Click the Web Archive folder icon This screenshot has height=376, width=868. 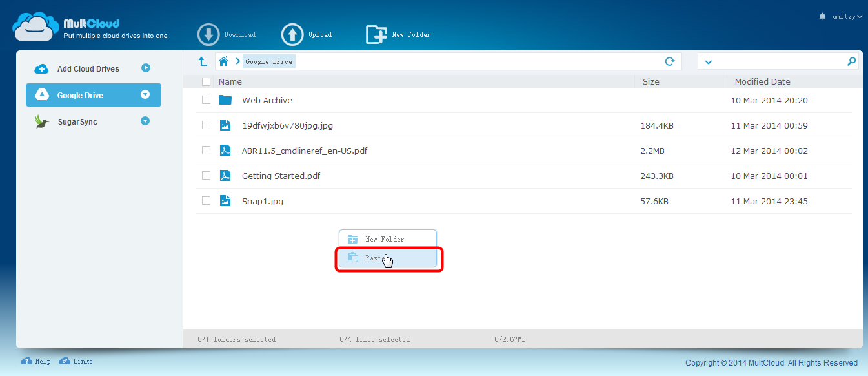point(225,100)
